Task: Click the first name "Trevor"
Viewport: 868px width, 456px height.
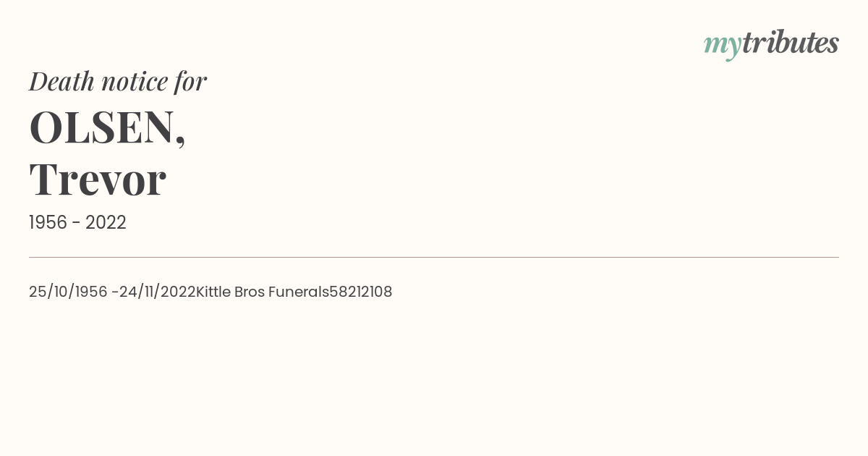Action: [98, 179]
